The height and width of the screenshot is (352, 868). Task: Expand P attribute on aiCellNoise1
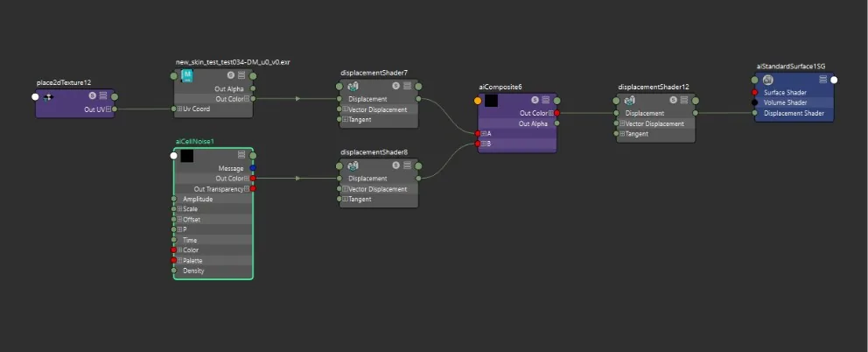(180, 229)
